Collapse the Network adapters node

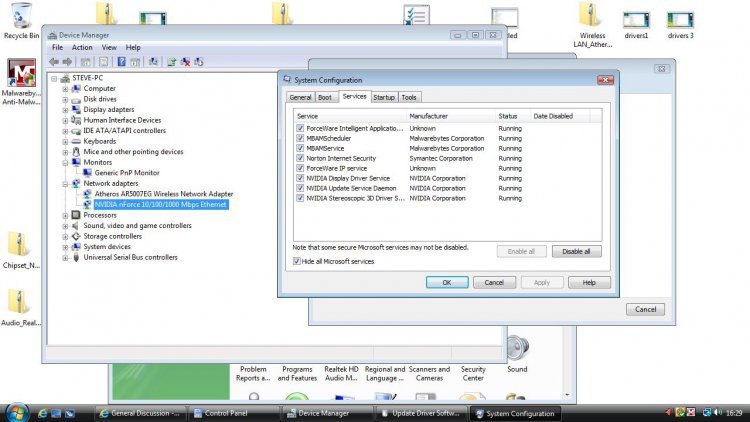[65, 183]
